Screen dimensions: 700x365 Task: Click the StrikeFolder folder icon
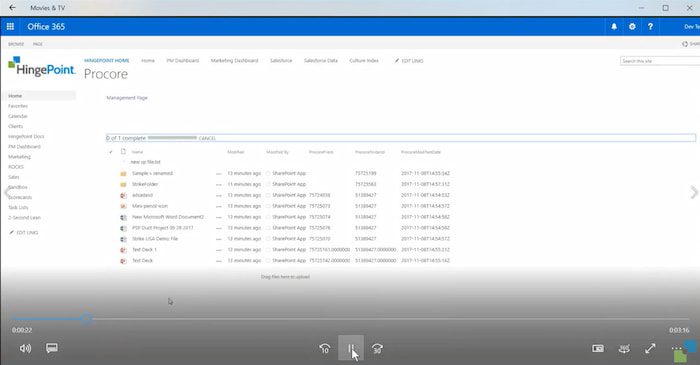[x=123, y=184]
